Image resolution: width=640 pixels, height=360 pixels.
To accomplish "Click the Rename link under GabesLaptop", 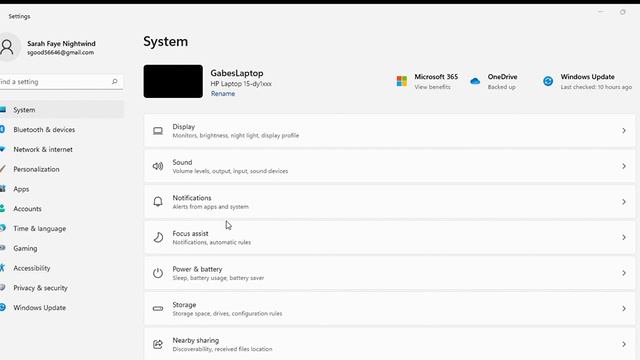I will tap(223, 93).
